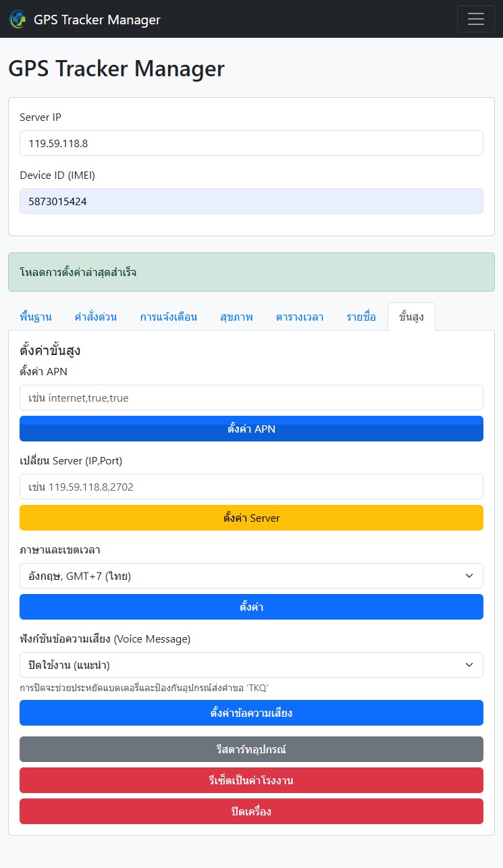This screenshot has width=503, height=868.
Task: Open the hamburger navigation menu
Action: click(x=475, y=19)
